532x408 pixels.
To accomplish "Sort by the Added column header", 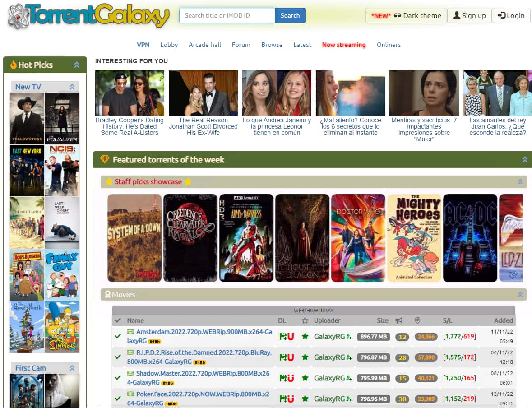I will point(504,320).
